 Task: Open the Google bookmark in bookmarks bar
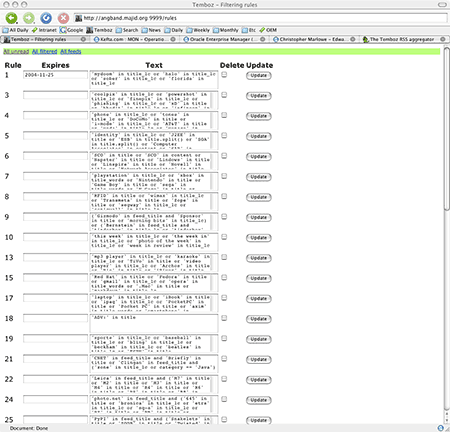[71, 30]
